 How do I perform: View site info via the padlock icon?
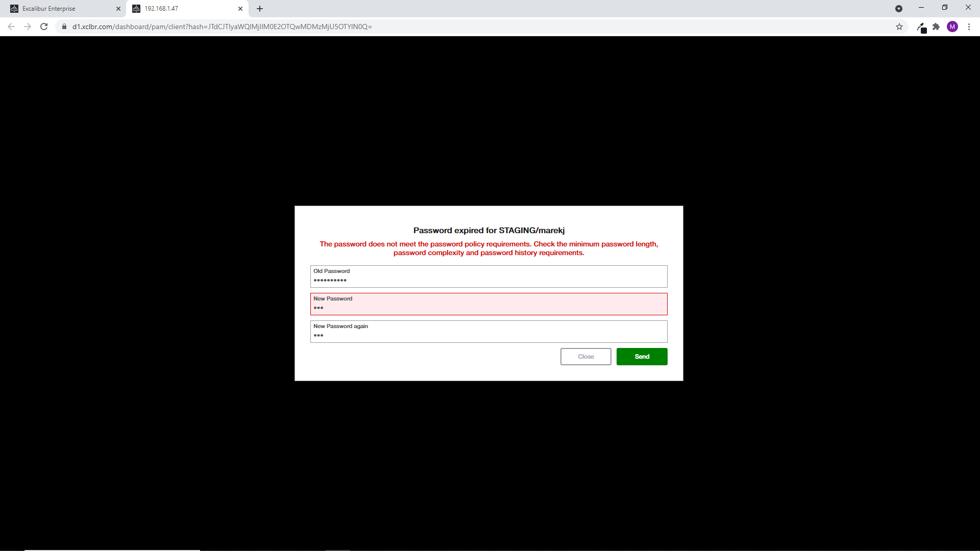[x=64, y=27]
